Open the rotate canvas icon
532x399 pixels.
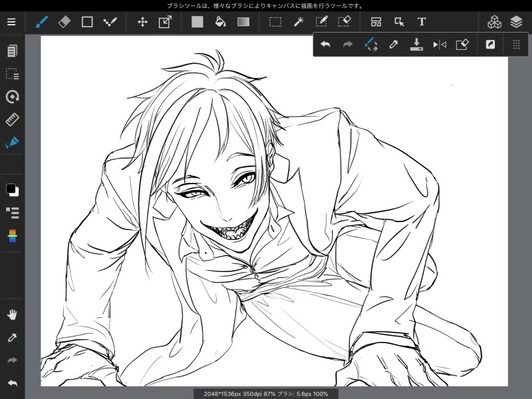click(x=12, y=96)
